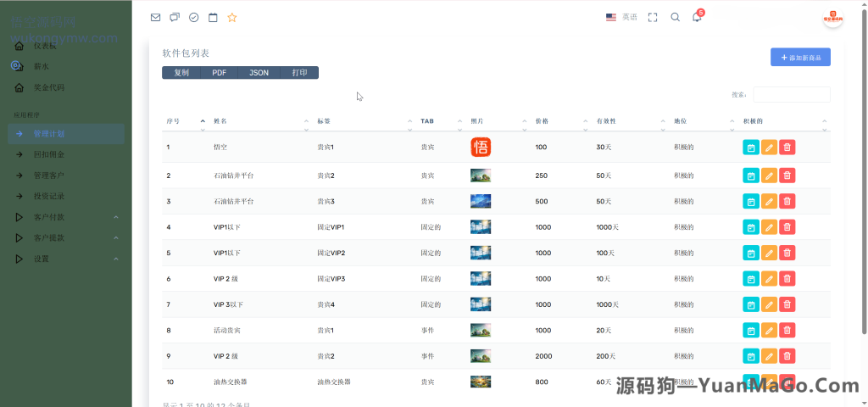This screenshot has height=407, width=868.
Task: Edit row 2 贵宾2 with pencil icon
Action: pyautogui.click(x=769, y=176)
